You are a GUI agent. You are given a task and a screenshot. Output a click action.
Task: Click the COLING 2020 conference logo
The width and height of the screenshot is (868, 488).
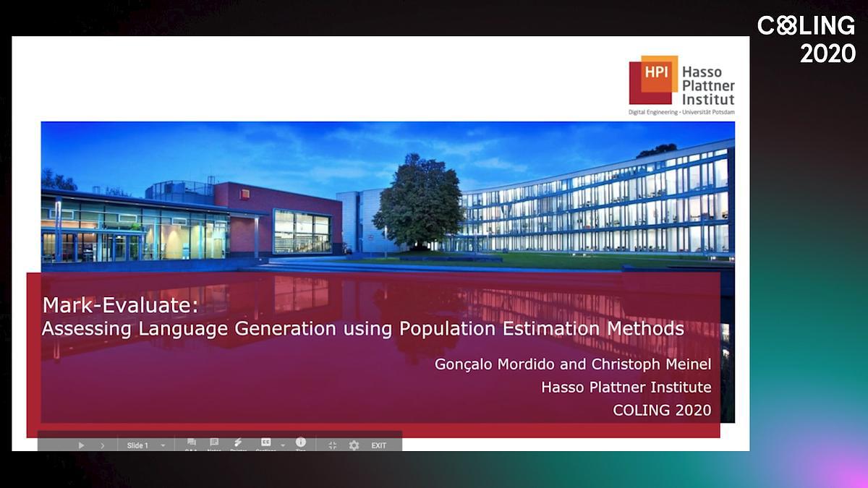[806, 39]
